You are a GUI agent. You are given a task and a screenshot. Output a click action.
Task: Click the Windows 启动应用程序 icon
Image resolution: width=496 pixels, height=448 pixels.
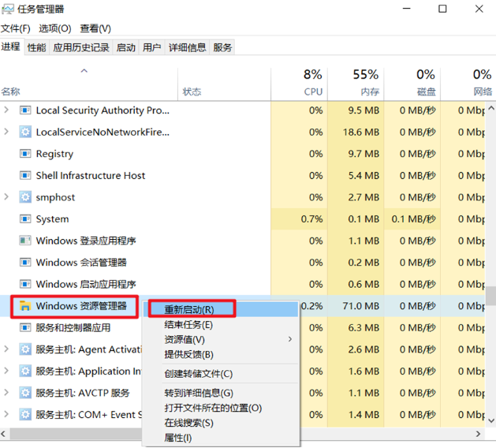coord(25,284)
